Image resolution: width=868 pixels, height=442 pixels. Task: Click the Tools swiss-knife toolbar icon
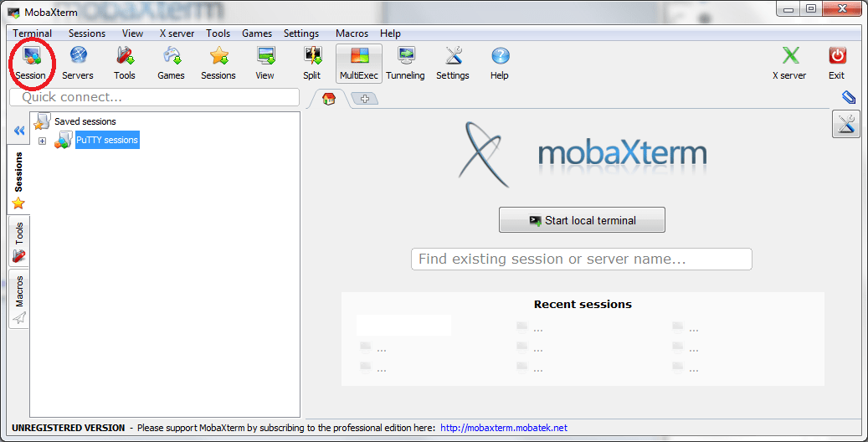pyautogui.click(x=125, y=64)
